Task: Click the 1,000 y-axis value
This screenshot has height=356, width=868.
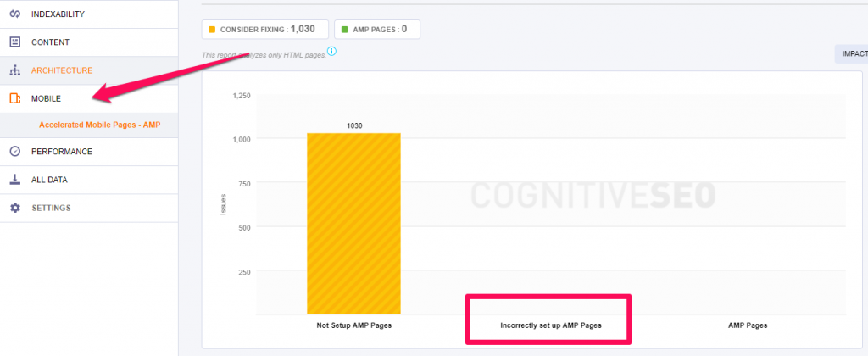Action: [242, 139]
